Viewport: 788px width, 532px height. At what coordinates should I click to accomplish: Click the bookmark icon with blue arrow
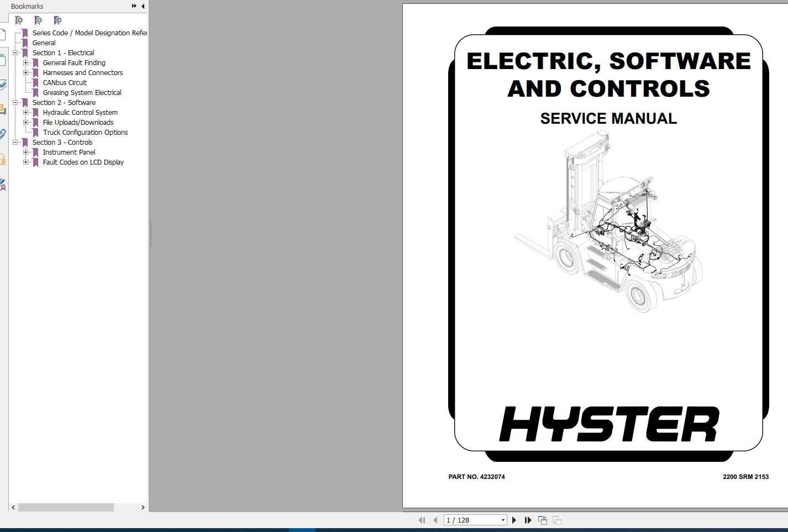point(57,20)
